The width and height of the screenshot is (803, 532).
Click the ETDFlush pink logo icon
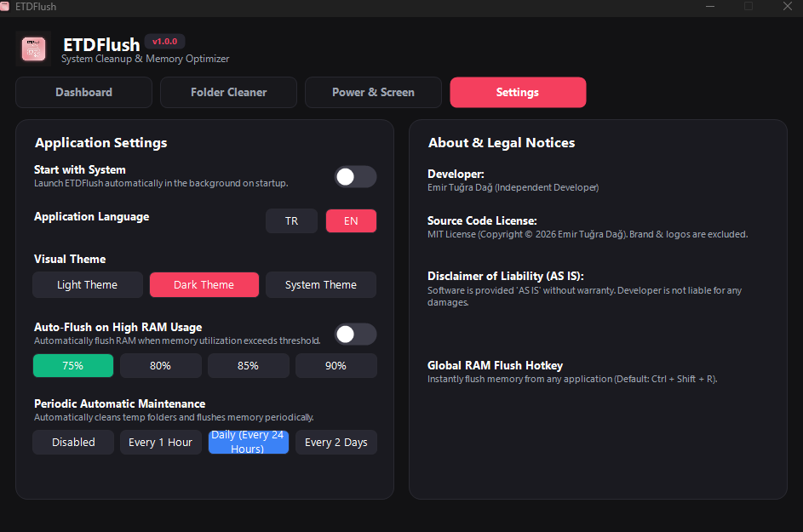[33, 49]
